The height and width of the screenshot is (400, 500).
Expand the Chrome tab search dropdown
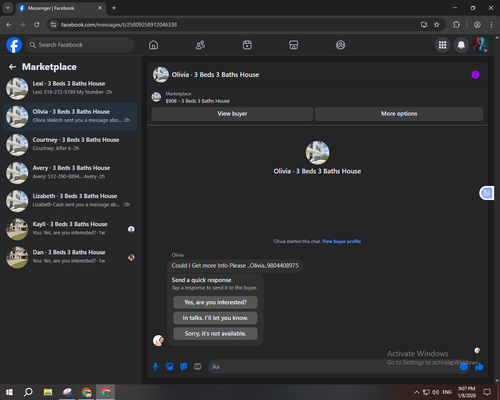[7, 8]
